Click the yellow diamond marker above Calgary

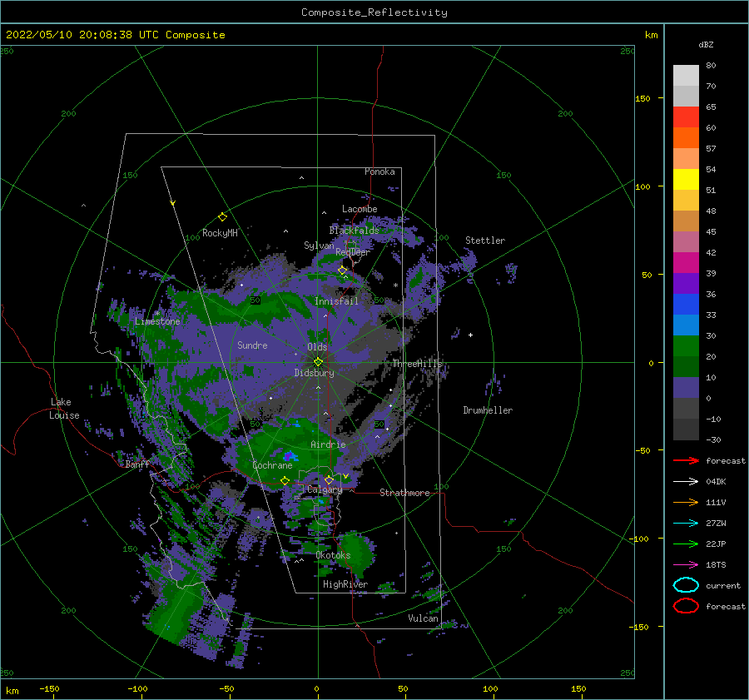pyautogui.click(x=329, y=479)
